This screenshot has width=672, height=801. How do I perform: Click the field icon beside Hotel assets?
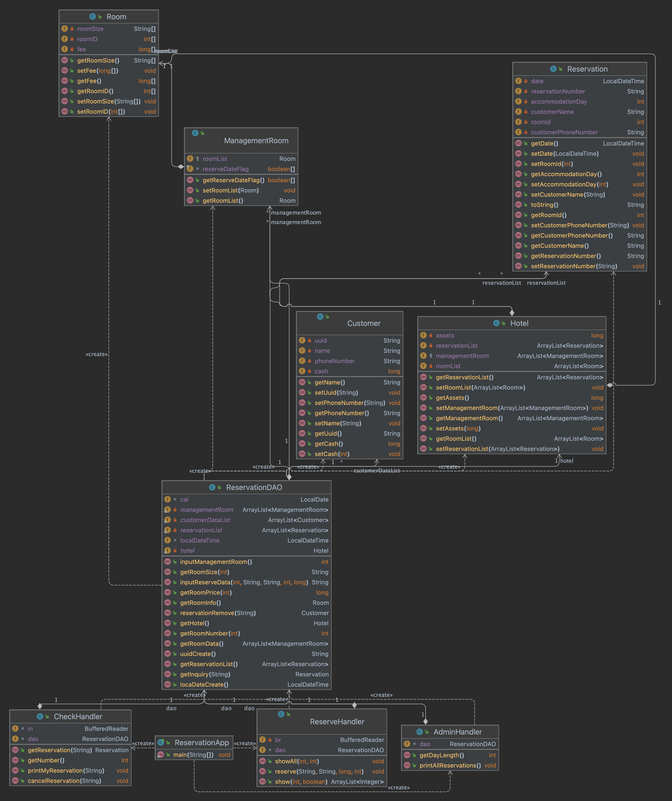point(423,335)
